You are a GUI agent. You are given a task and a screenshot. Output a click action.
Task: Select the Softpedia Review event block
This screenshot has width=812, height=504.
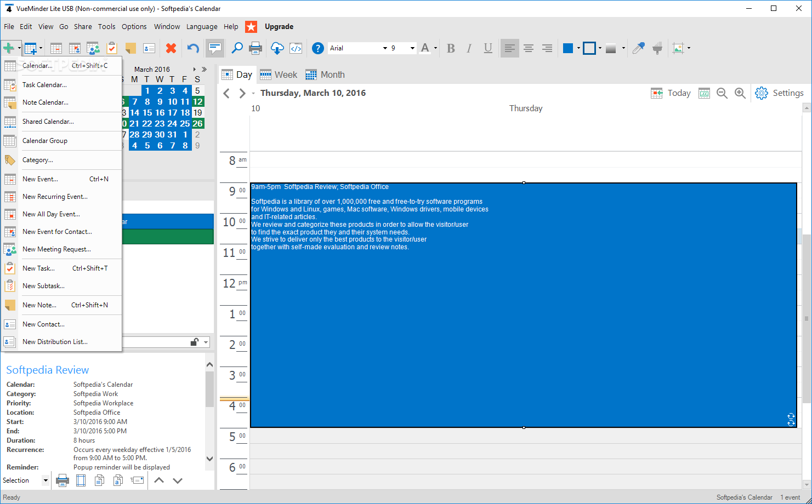pos(523,305)
